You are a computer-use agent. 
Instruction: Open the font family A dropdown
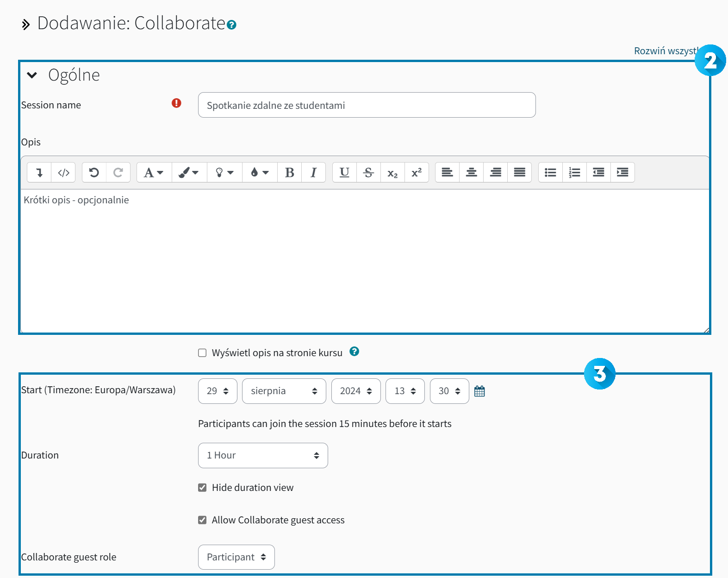pyautogui.click(x=154, y=172)
